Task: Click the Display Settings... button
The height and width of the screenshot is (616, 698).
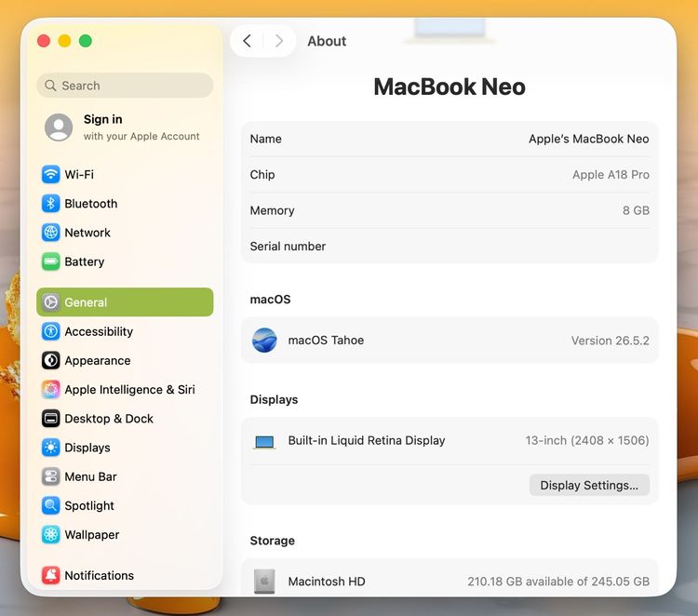Action: 589,485
